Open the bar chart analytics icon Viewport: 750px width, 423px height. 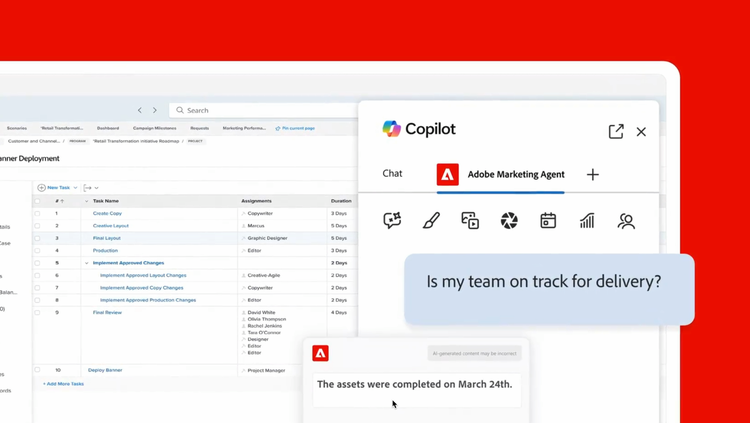point(587,221)
